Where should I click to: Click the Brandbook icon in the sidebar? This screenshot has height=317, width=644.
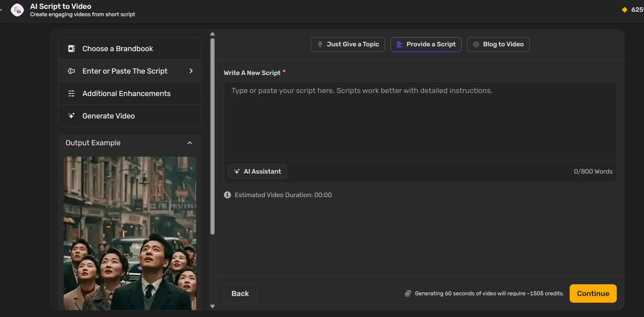click(71, 49)
